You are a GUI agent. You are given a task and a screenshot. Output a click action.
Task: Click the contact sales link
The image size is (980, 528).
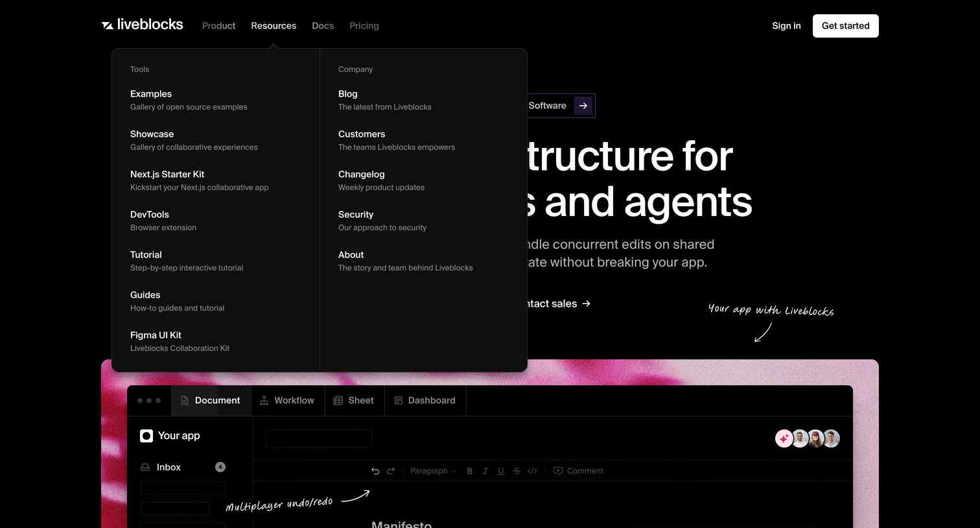558,304
